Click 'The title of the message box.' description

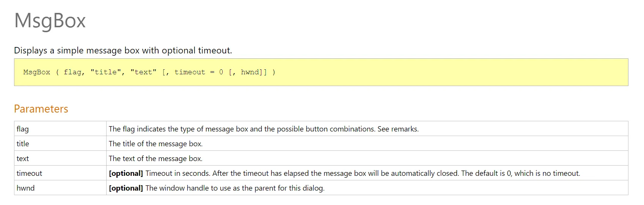pos(156,144)
